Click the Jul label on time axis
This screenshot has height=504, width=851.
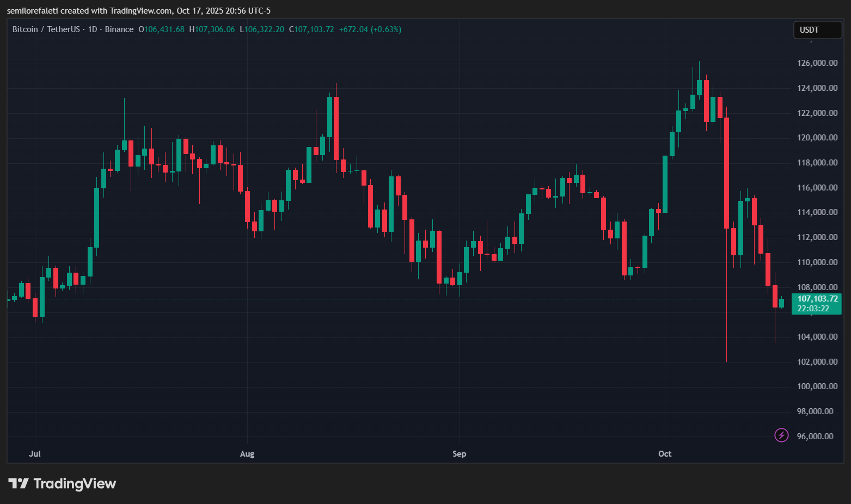pos(35,453)
